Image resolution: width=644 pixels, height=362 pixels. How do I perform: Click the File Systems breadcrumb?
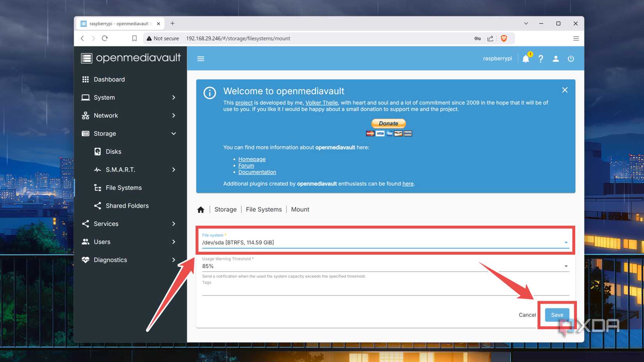click(263, 209)
